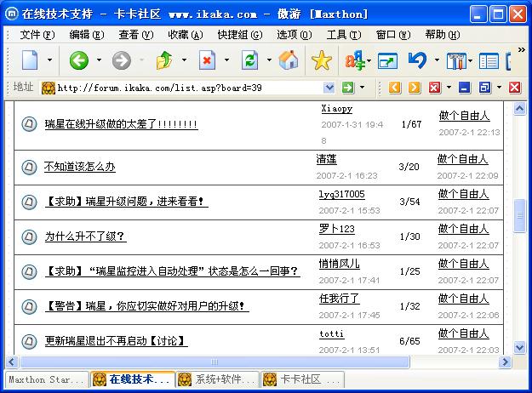Viewport: 532px width, 393px height.
Task: Open author profile lyq317005
Action: tap(341, 194)
